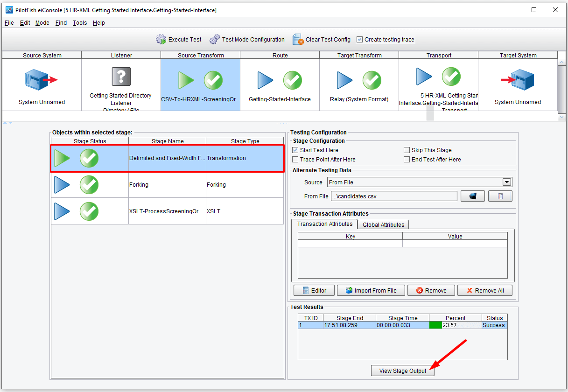This screenshot has width=568, height=392.
Task: Enable End Test After Here checkbox
Action: pyautogui.click(x=407, y=160)
